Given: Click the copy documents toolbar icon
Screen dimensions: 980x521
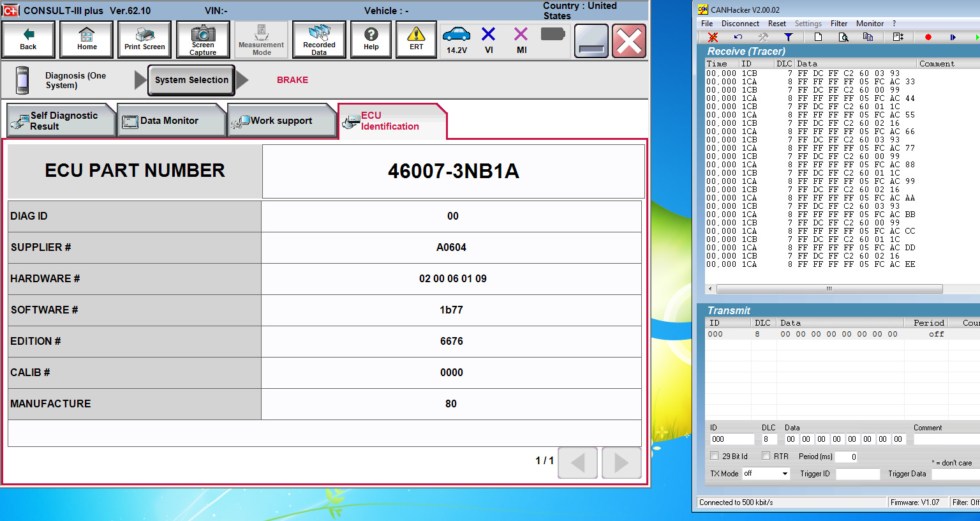Looking at the screenshot, I should [x=868, y=38].
